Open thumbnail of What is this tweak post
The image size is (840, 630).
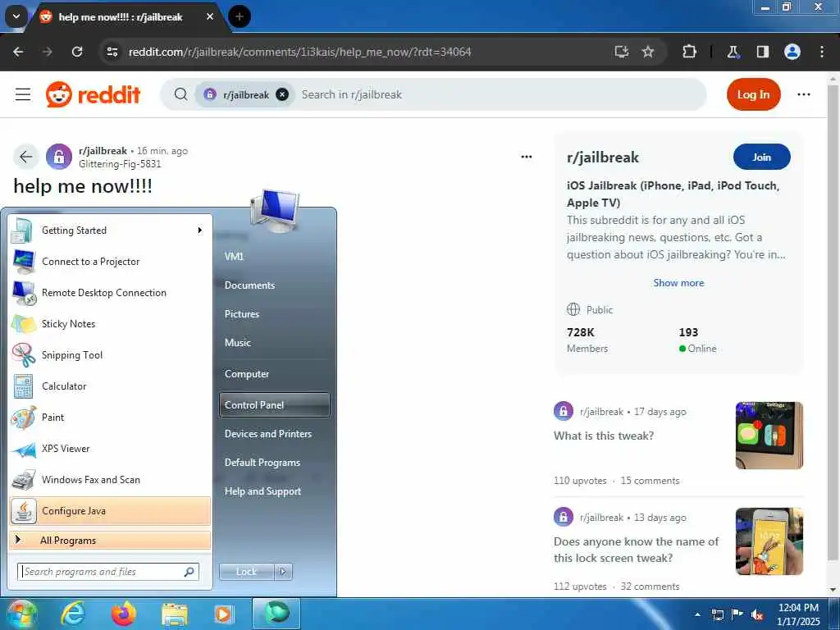[x=769, y=435]
